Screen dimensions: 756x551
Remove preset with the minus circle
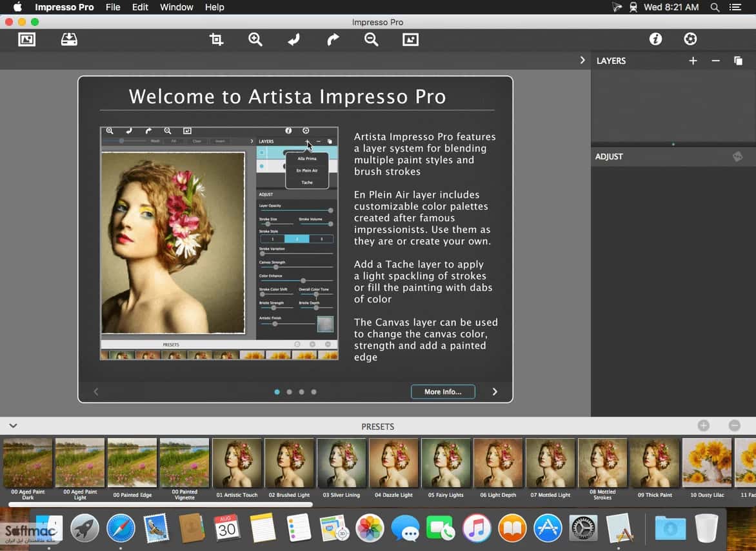(x=734, y=425)
